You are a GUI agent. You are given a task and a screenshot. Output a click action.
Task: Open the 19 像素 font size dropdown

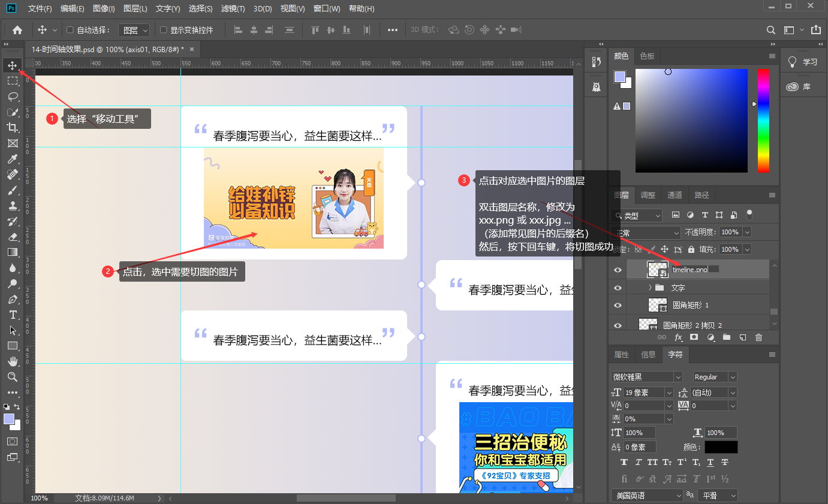pyautogui.click(x=669, y=393)
